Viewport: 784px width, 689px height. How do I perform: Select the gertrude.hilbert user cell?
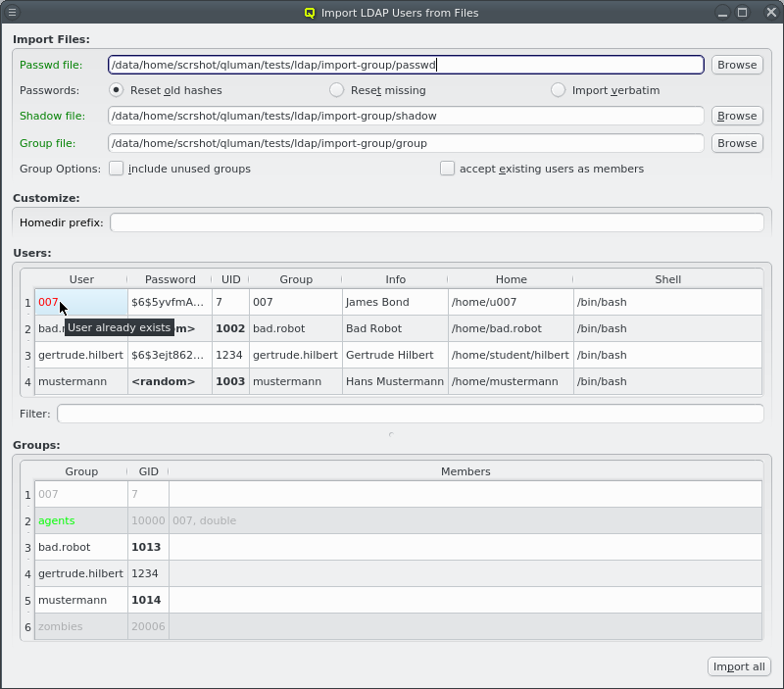coord(81,355)
